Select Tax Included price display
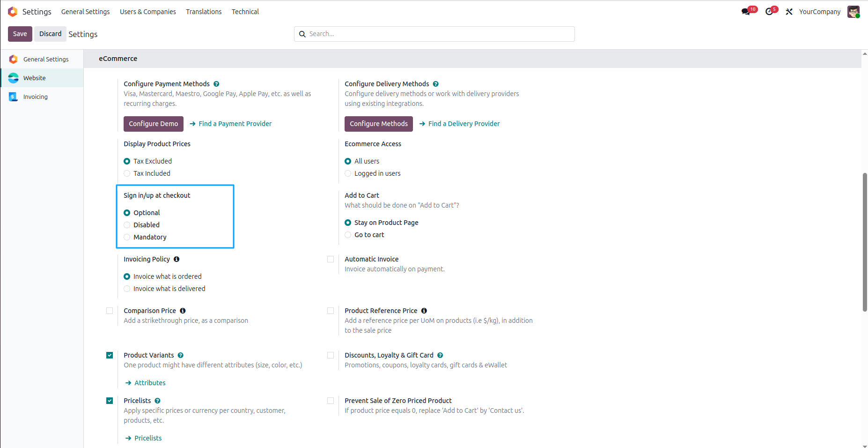The image size is (868, 448). tap(127, 173)
